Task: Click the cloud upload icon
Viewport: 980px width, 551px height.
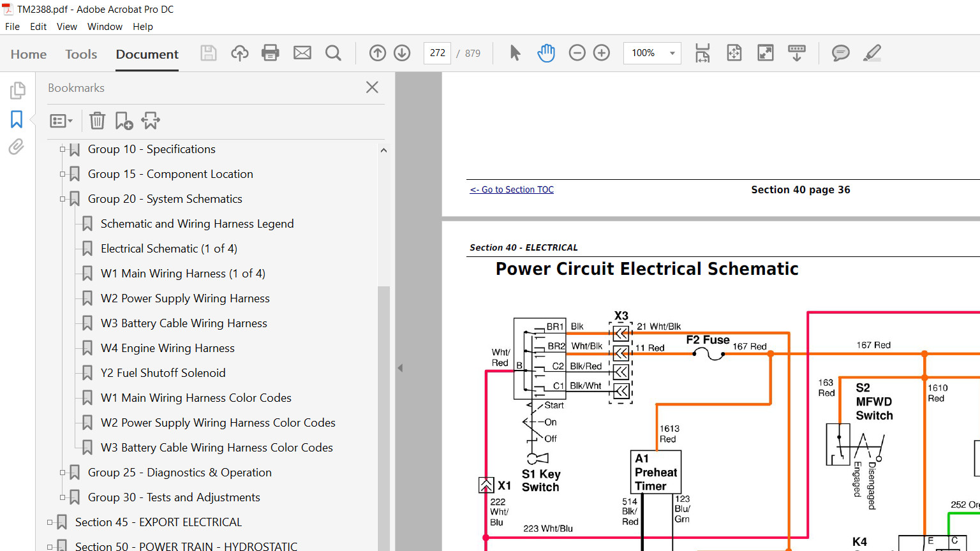Action: (x=240, y=53)
